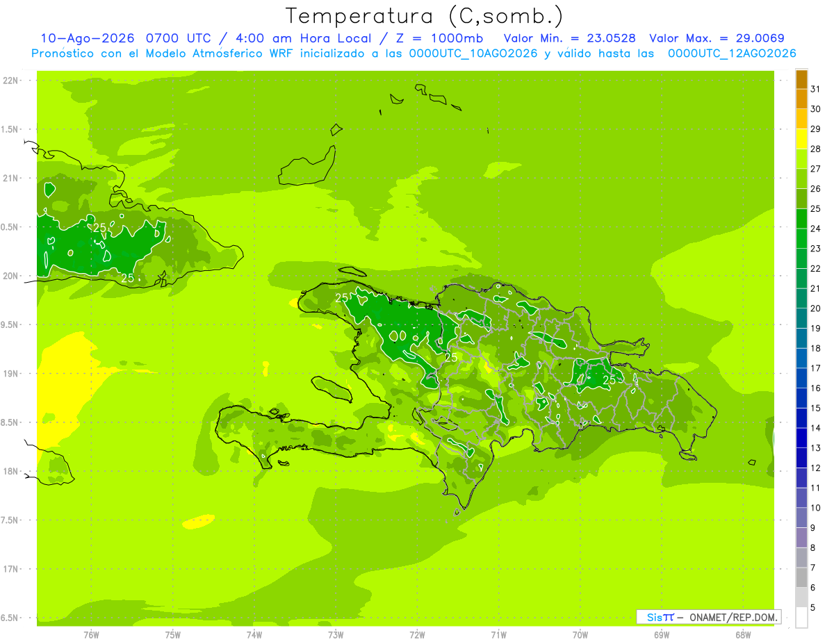The height and width of the screenshot is (644, 834).
Task: Click the yellow swatch between 28 and 29
Action: 801,138
